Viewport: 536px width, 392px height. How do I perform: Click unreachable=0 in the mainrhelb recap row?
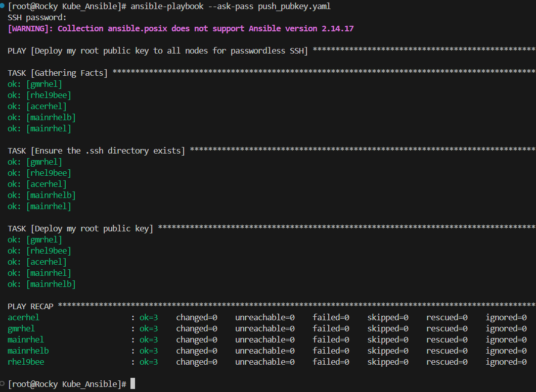click(265, 351)
